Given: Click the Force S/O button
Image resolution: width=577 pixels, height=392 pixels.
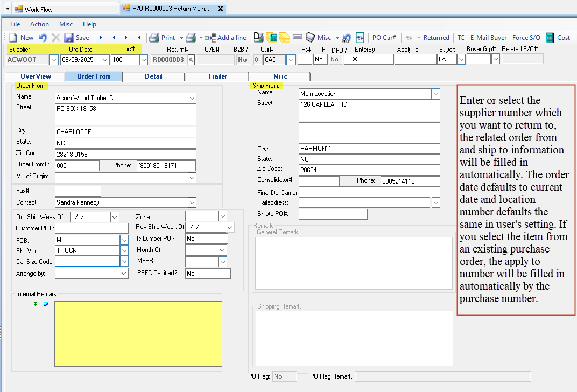Looking at the screenshot, I should coord(526,38).
